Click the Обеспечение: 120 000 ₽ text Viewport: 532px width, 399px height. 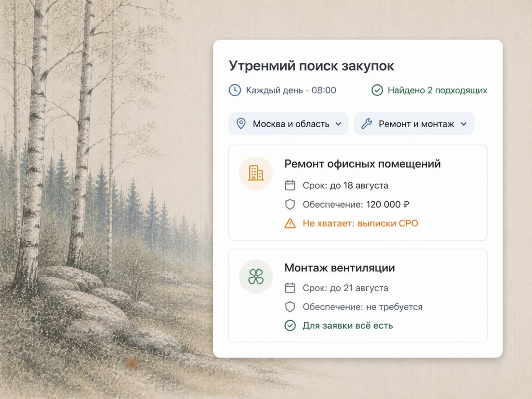[x=356, y=205]
